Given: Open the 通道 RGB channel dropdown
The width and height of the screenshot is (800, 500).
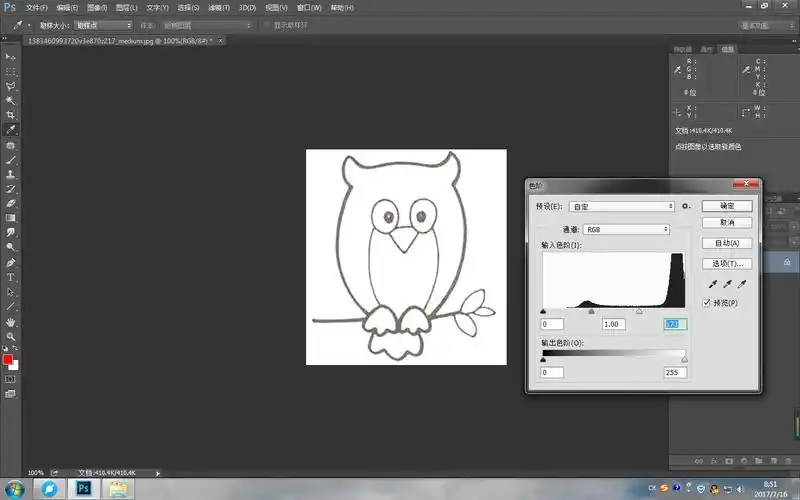Looking at the screenshot, I should (x=626, y=230).
